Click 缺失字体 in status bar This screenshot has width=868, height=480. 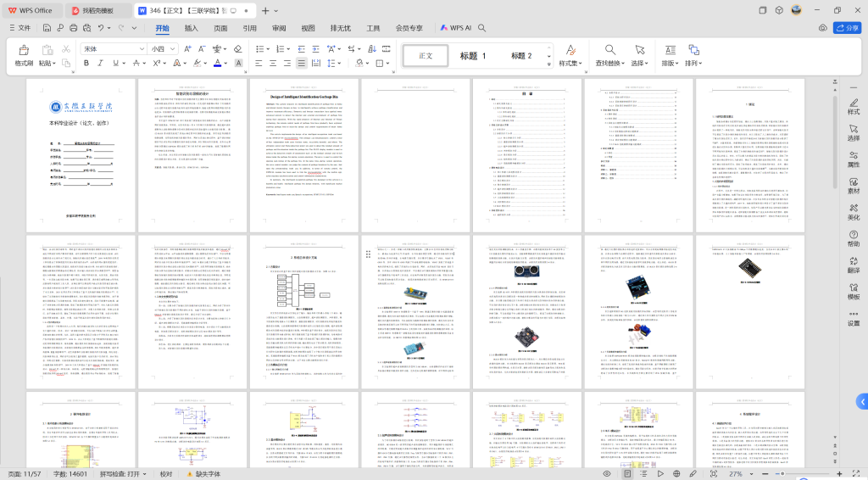click(x=203, y=474)
